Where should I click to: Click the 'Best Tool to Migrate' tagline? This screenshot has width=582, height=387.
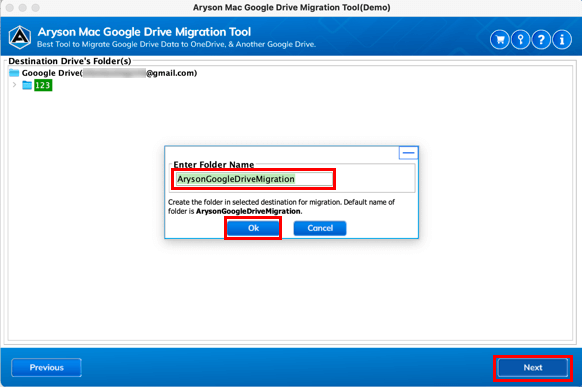(176, 44)
